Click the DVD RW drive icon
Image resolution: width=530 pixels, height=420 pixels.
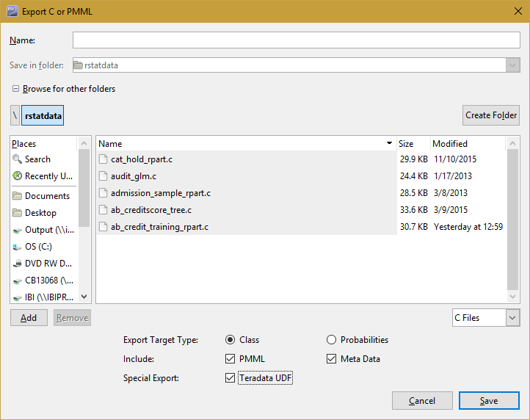[x=17, y=264]
